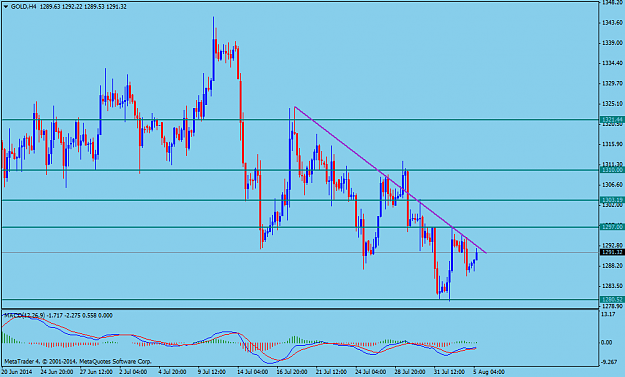The image size is (625, 377).
Task: Click the 1325.10 price scale label
Action: coord(613,104)
